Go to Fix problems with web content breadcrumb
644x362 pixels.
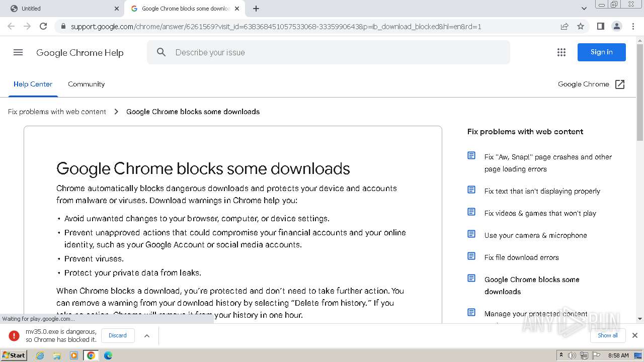57,112
